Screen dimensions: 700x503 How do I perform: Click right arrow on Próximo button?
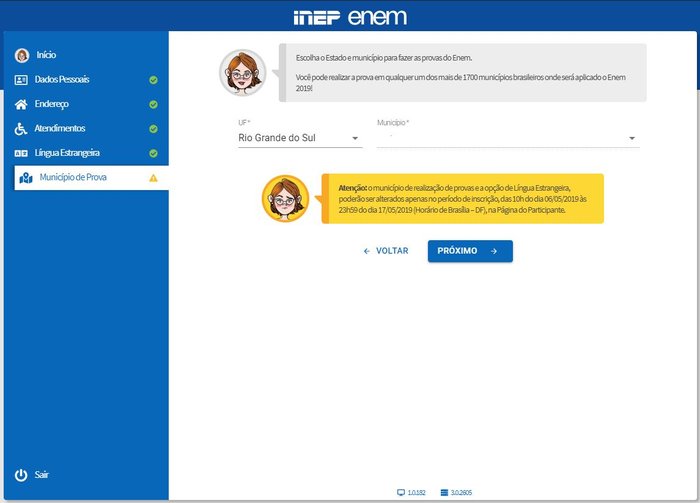(494, 251)
